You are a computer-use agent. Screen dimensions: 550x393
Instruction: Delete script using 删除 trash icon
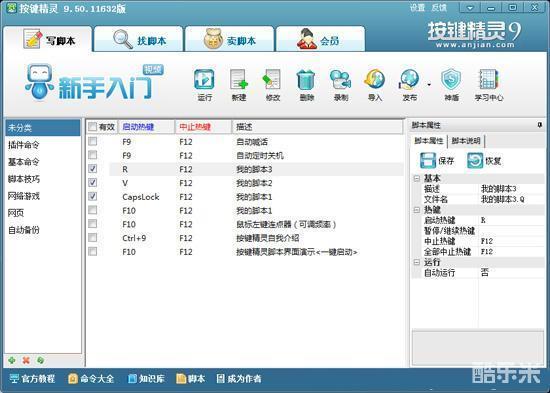point(306,85)
